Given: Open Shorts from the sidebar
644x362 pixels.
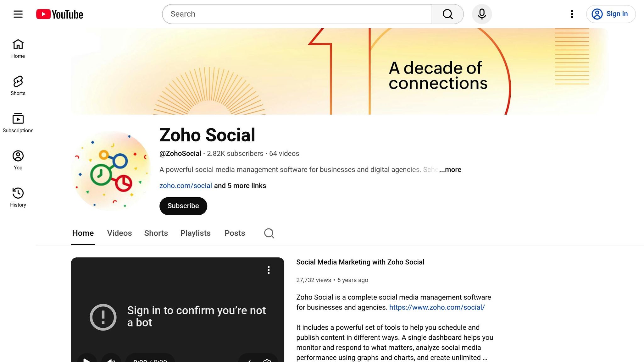Looking at the screenshot, I should (18, 85).
